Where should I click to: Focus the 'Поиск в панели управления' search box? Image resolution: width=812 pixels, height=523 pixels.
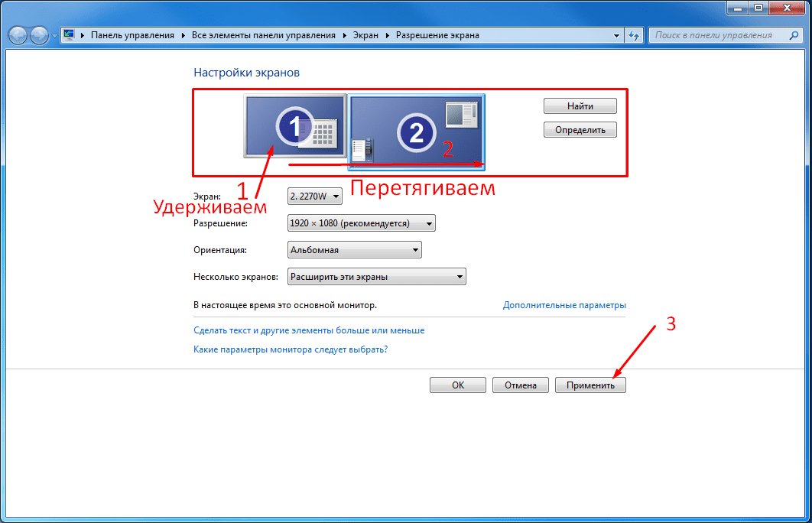pyautogui.click(x=726, y=35)
